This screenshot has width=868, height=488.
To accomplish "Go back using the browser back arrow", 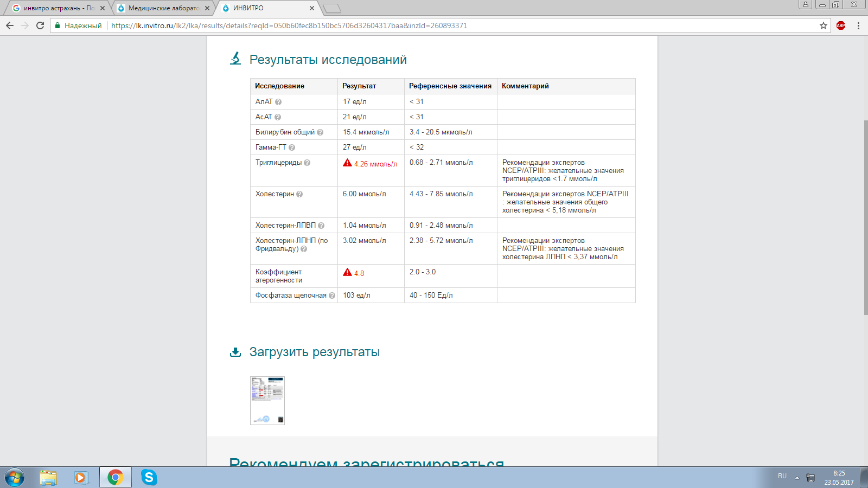I will pyautogui.click(x=10, y=25).
